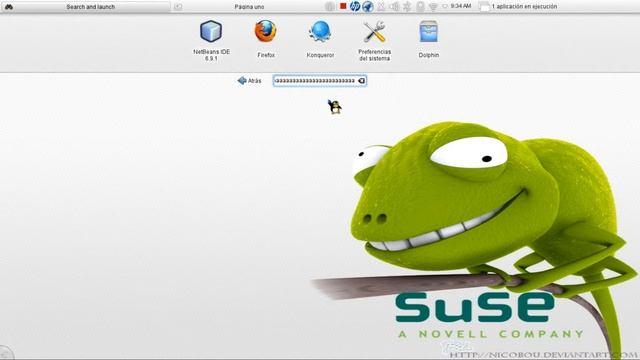Viewport: 640px width, 360px height.
Task: Open the Search and launch activity button
Action: coord(91,7)
